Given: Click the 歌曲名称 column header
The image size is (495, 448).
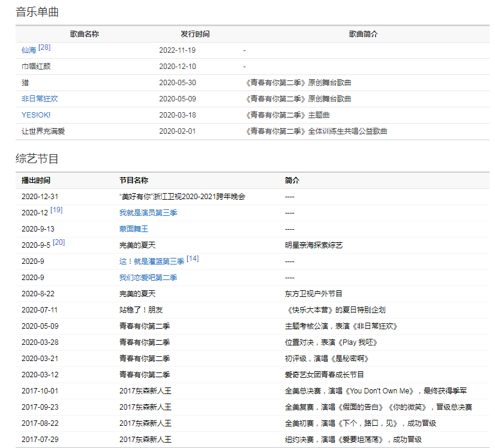Looking at the screenshot, I should pyautogui.click(x=85, y=34).
